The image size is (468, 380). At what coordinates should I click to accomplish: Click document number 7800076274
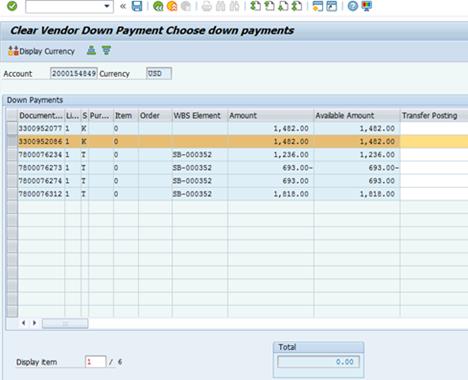pos(40,181)
